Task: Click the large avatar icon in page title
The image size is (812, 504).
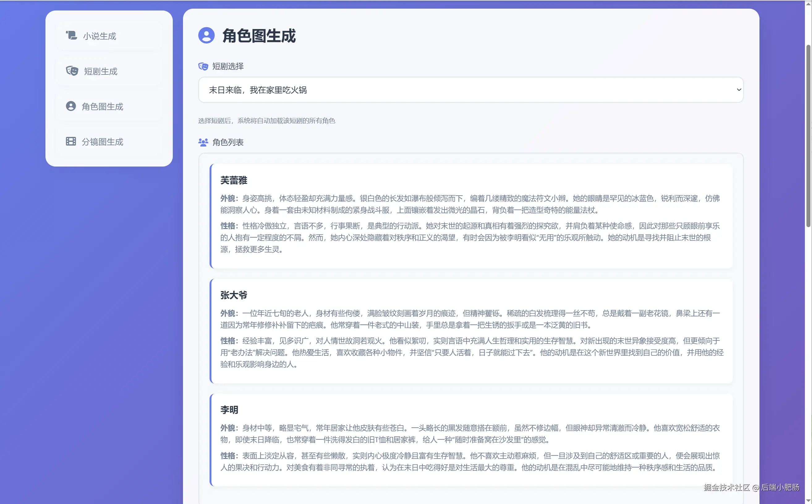Action: click(x=206, y=35)
